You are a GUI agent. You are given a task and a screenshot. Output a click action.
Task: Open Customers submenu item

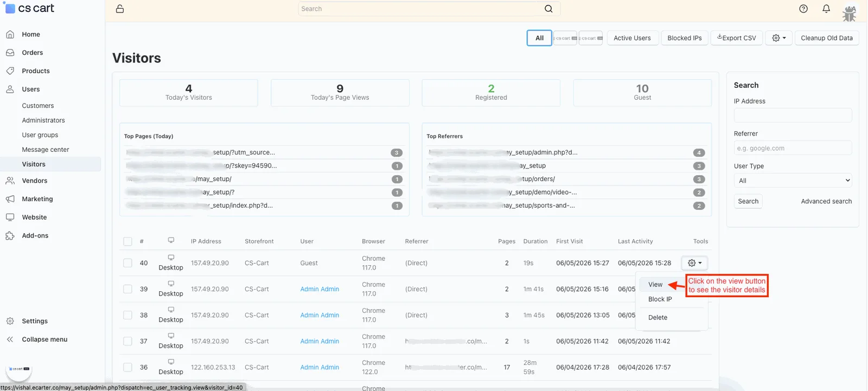tap(38, 106)
